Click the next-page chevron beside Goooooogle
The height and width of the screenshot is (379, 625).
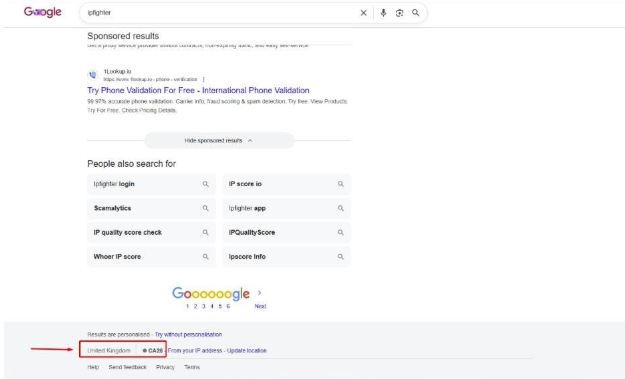pos(259,293)
